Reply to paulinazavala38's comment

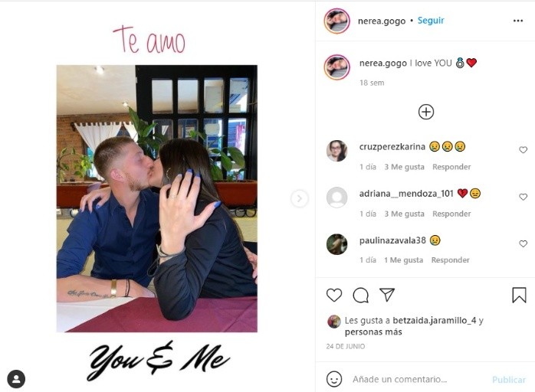[451, 260]
